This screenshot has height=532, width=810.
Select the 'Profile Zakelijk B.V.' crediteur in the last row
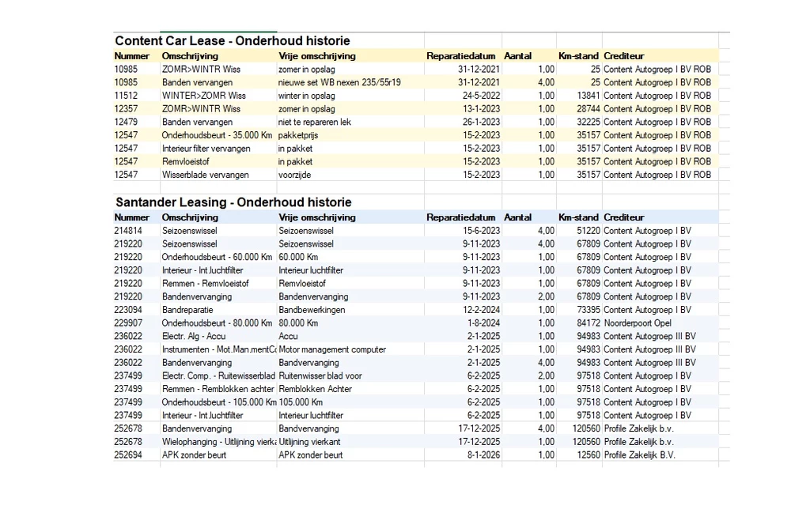click(639, 455)
